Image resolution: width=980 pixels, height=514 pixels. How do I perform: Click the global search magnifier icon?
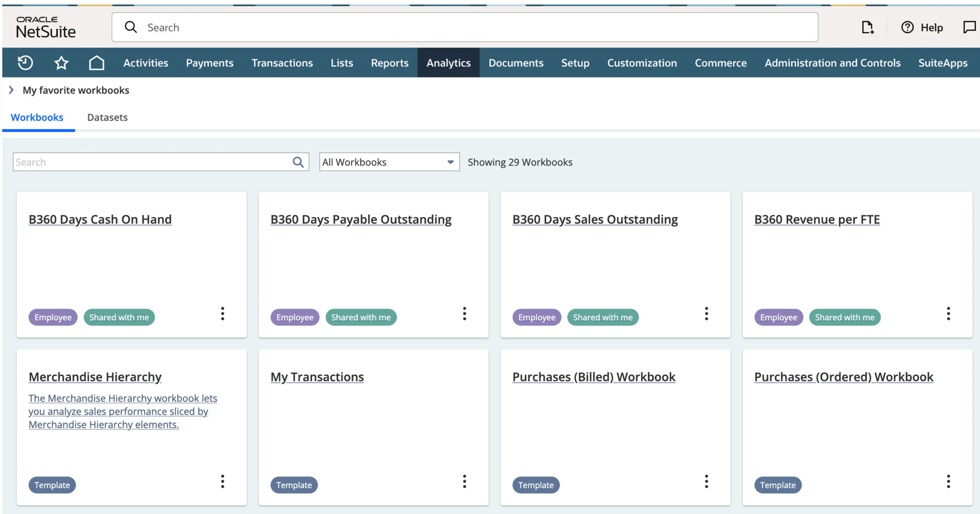[x=131, y=27]
